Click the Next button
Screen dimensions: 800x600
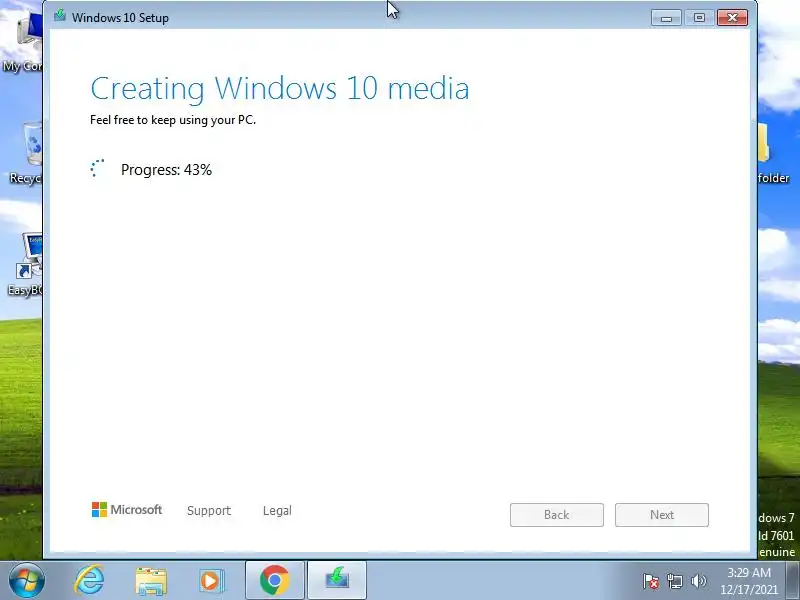click(662, 515)
